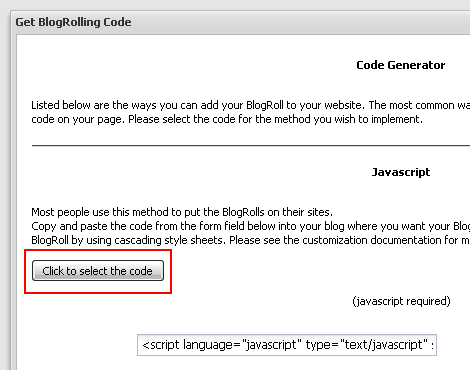Click the 'Click to select the code' button
Screen dimensions: 470x370
tap(98, 271)
